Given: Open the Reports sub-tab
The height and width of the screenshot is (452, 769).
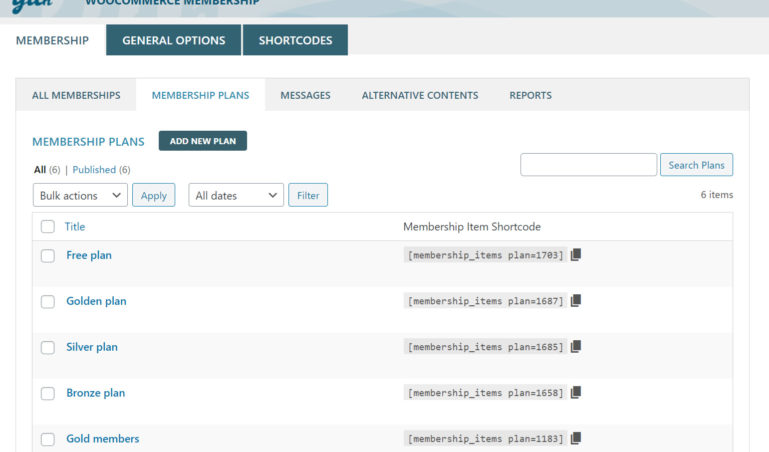Looking at the screenshot, I should pyautogui.click(x=531, y=95).
